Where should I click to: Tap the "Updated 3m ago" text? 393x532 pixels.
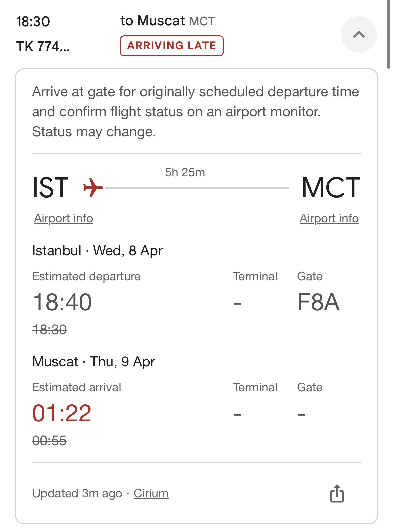[x=77, y=493]
